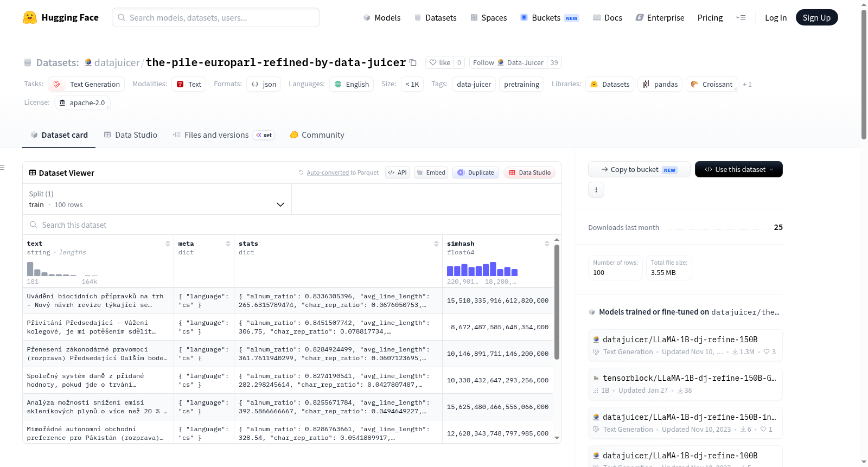This screenshot has width=868, height=467.
Task: Select the Text modality tag
Action: point(189,84)
